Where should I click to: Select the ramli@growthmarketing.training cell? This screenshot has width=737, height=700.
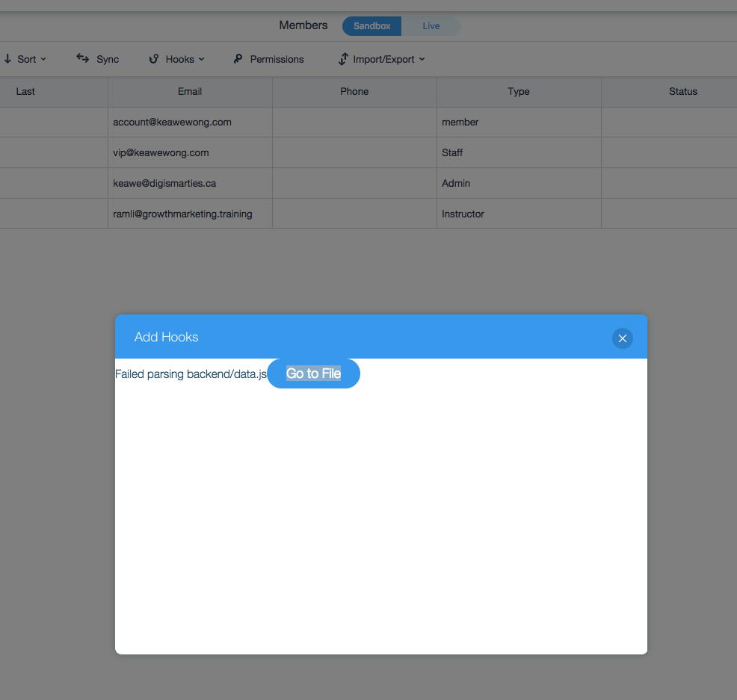tap(190, 214)
